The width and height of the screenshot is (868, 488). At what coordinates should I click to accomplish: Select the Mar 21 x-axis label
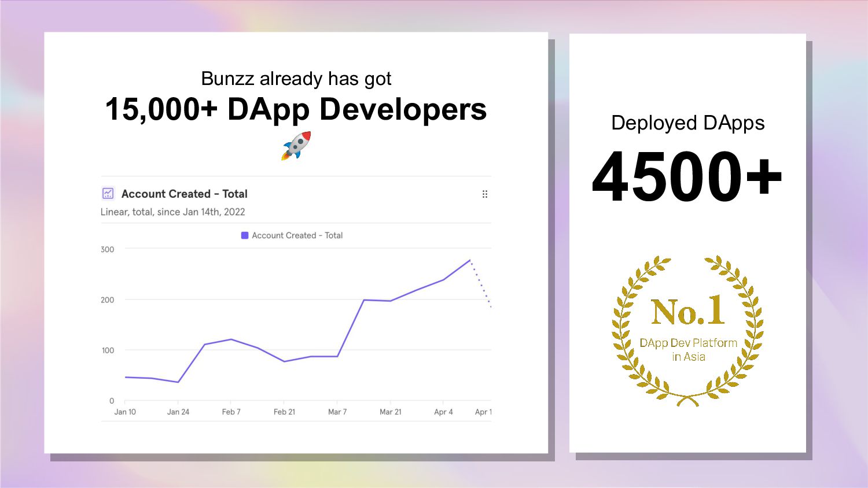pyautogui.click(x=391, y=412)
